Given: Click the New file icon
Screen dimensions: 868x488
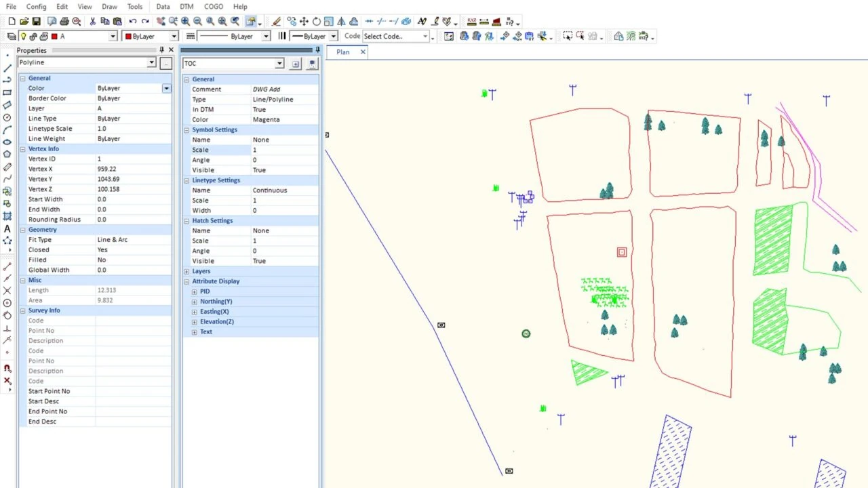Looking at the screenshot, I should point(12,22).
